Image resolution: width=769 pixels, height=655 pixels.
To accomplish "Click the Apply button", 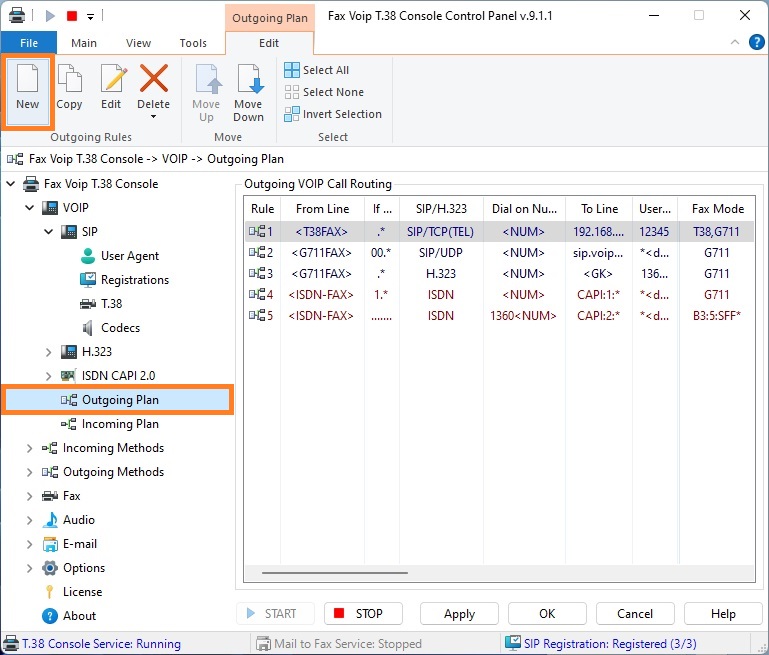I will click(x=459, y=614).
